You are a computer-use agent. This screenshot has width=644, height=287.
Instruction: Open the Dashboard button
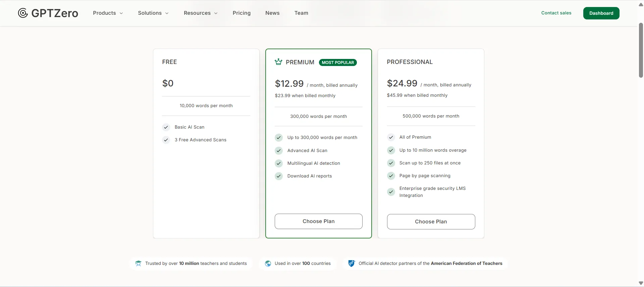(x=601, y=13)
